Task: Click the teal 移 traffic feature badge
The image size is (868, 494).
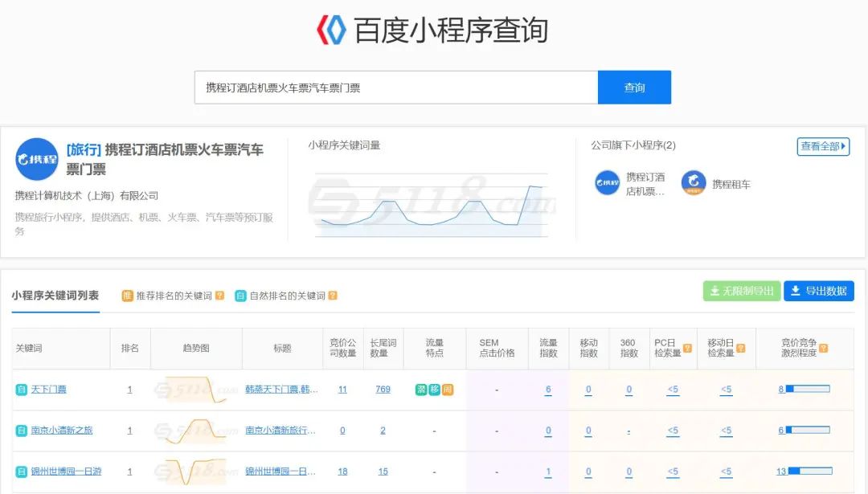Action: pos(435,390)
